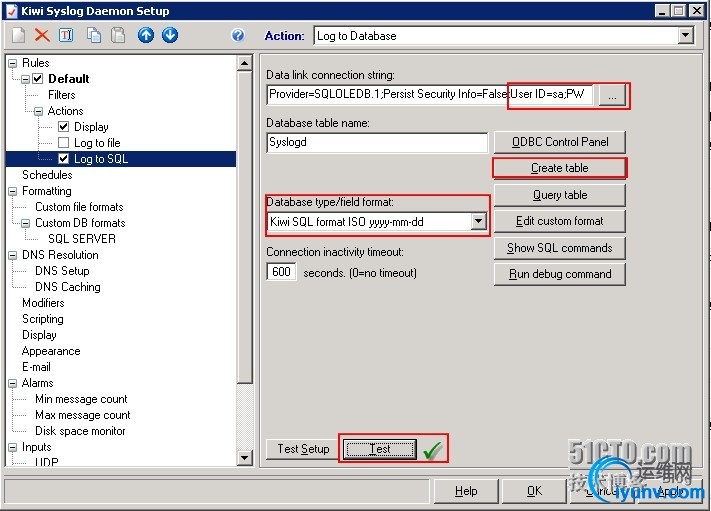Image resolution: width=711 pixels, height=511 pixels.
Task: Open help via question mark icon
Action: coord(238,35)
